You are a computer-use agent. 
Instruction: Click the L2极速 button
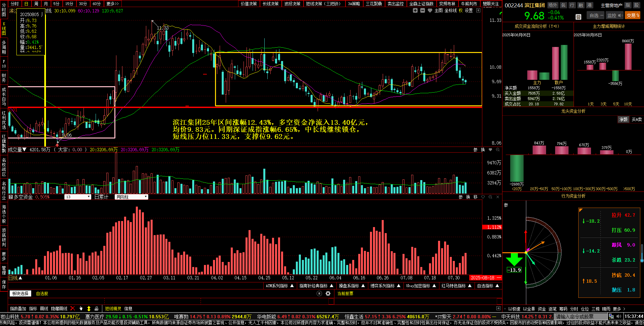pos(514,309)
